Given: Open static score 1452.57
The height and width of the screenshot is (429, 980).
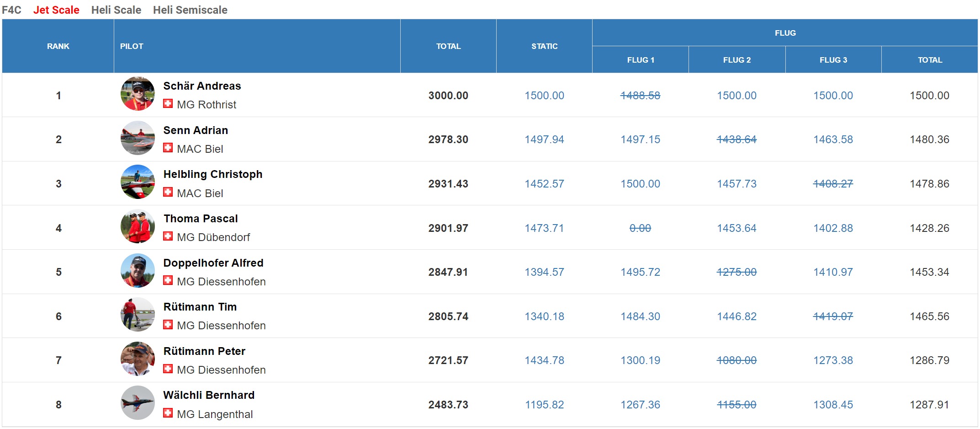Looking at the screenshot, I should 544,184.
